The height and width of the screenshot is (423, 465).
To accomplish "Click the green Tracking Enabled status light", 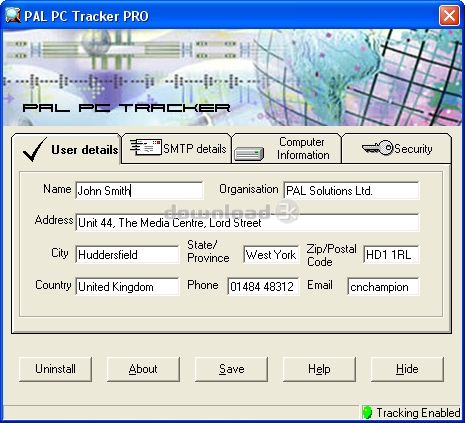I will point(367,412).
